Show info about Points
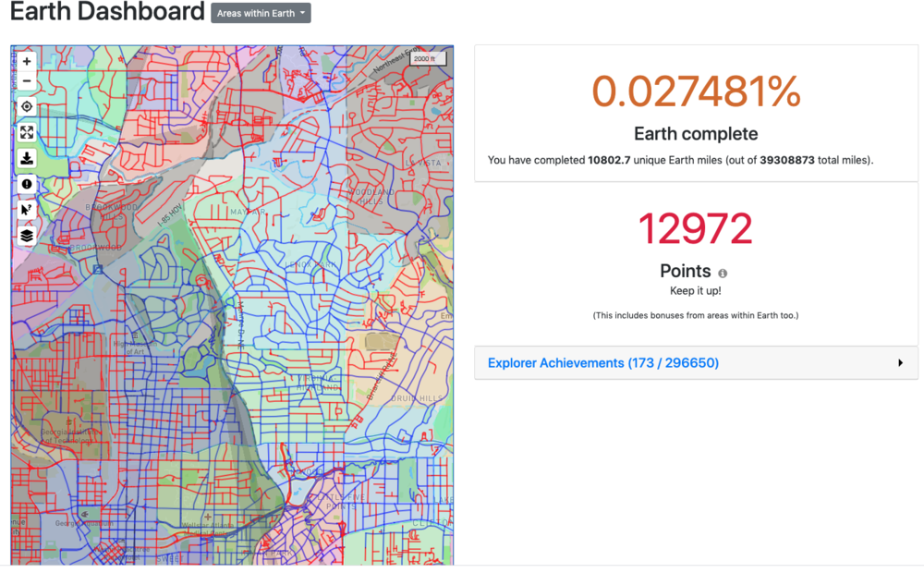This screenshot has height=573, width=924. (723, 273)
